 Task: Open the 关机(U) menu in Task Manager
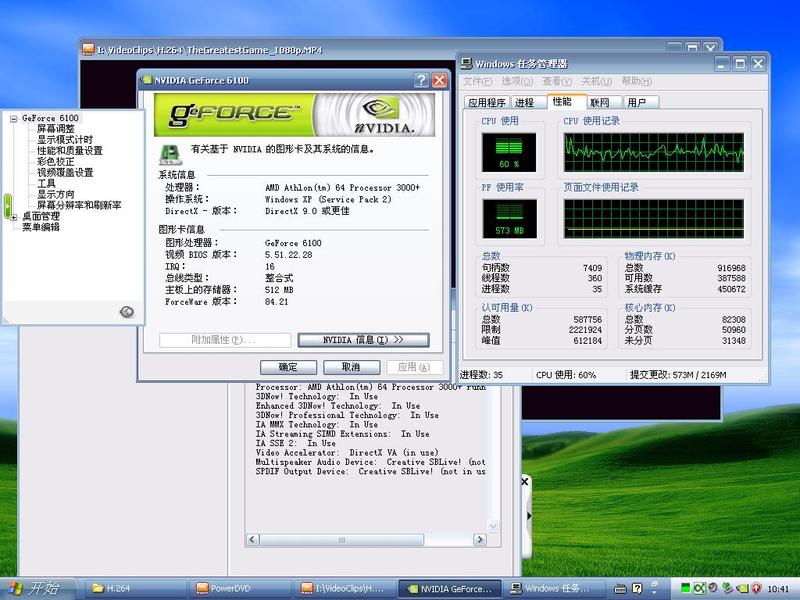point(596,82)
